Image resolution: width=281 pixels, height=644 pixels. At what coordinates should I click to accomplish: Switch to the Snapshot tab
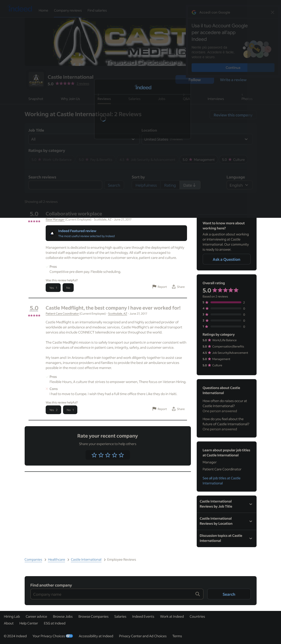tap(36, 99)
